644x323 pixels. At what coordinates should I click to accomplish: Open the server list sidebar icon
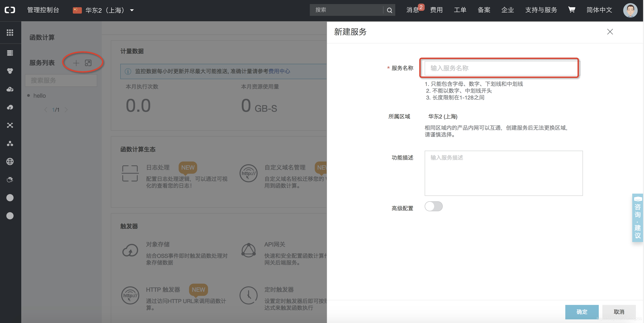click(10, 53)
